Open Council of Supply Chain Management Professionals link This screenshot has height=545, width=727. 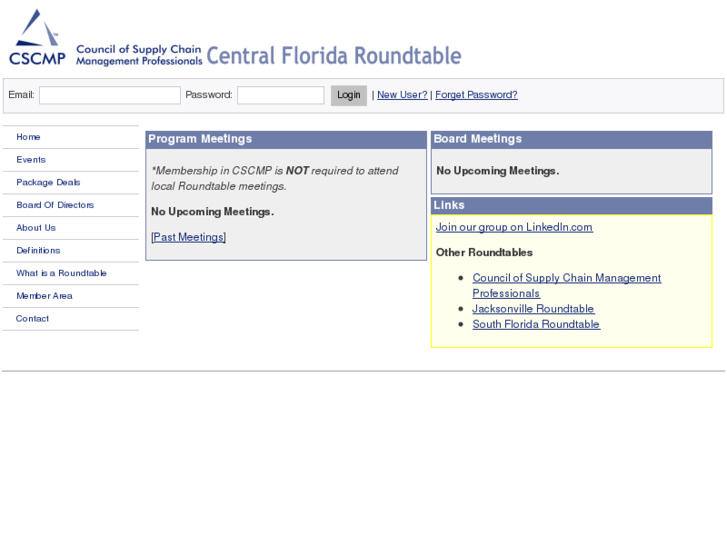click(x=567, y=285)
